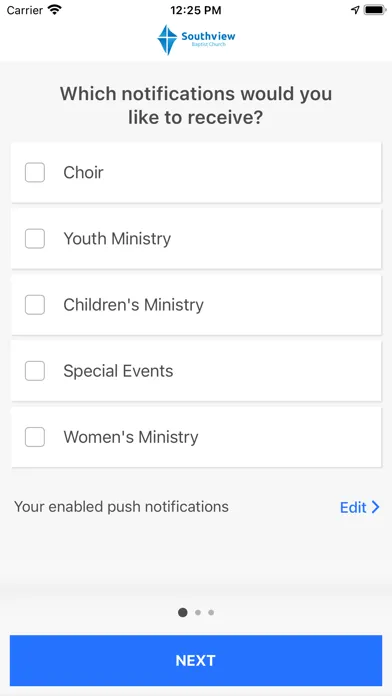
Task: Tap the Youth Ministry row label
Action: (x=117, y=238)
